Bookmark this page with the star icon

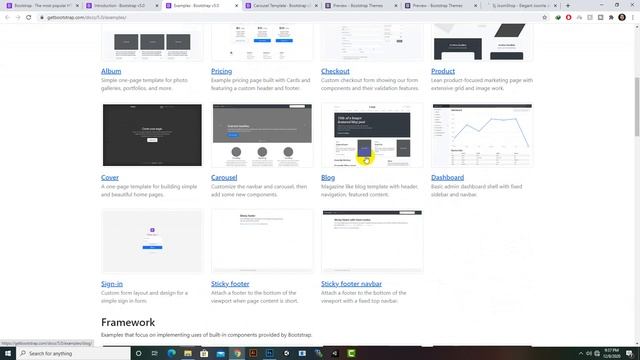[544, 18]
